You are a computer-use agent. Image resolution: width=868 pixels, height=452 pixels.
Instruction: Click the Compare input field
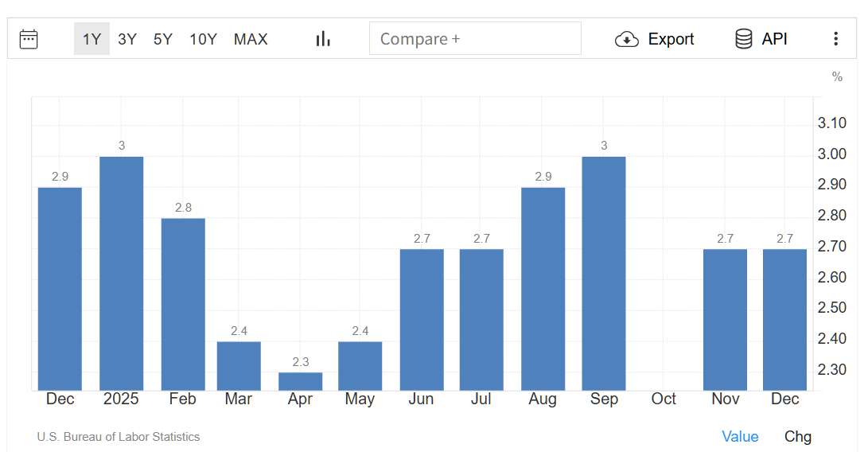(475, 38)
